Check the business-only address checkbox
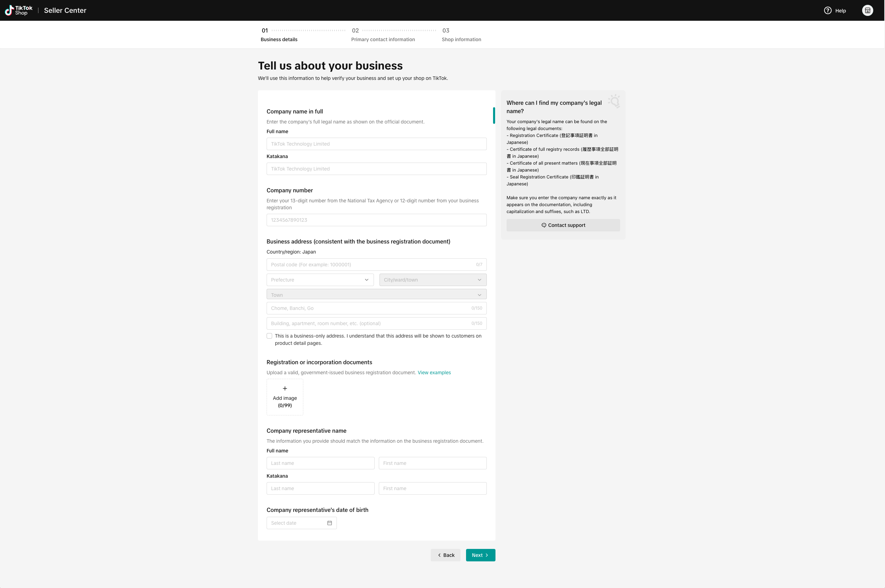The width and height of the screenshot is (885, 588). click(269, 336)
